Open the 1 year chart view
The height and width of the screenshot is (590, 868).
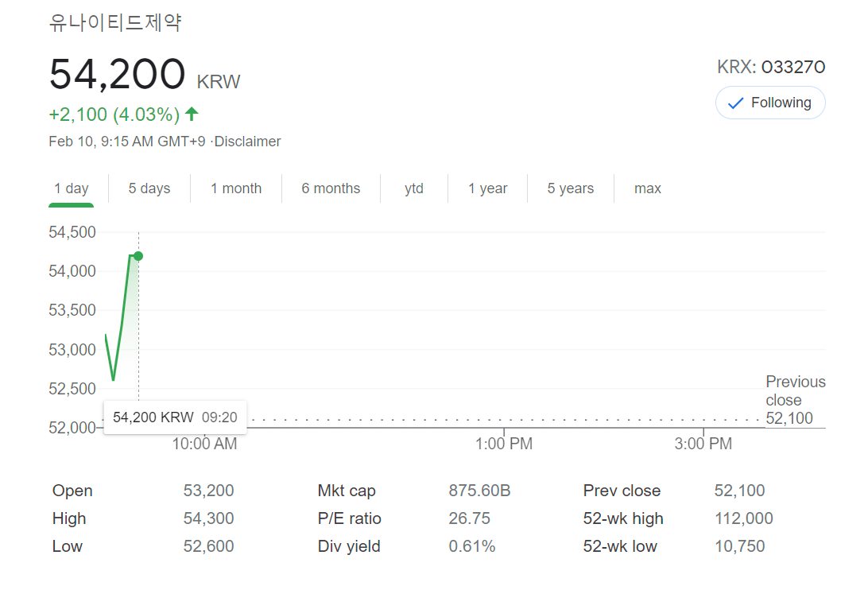click(487, 188)
